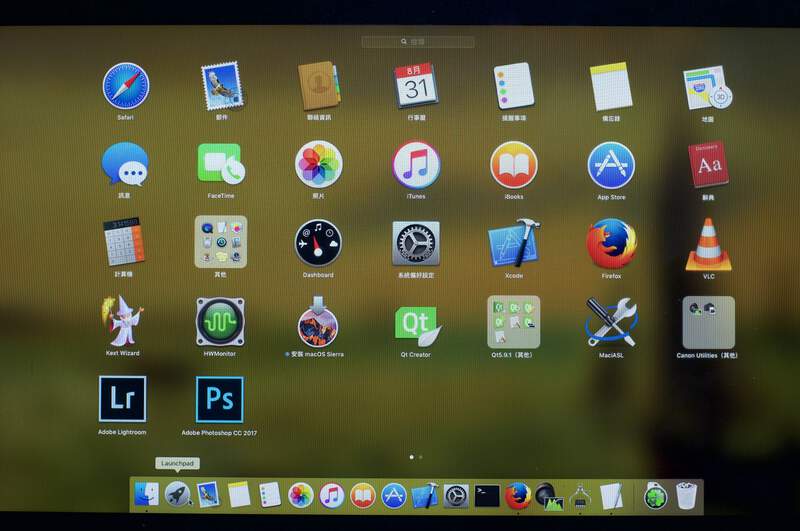Switch to the second Launchpad page dot

(420, 457)
